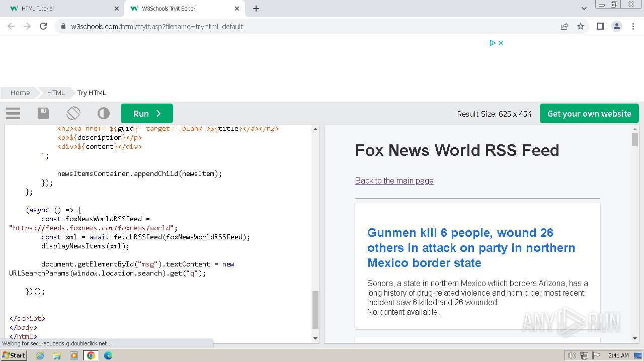Open the Chrome three-dot menu

click(633, 26)
